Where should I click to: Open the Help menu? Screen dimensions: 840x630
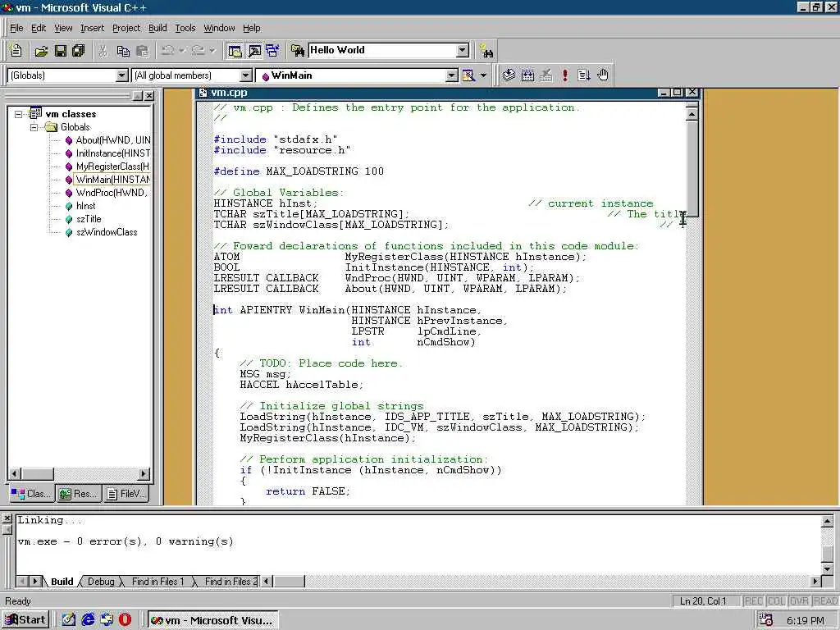coord(251,28)
